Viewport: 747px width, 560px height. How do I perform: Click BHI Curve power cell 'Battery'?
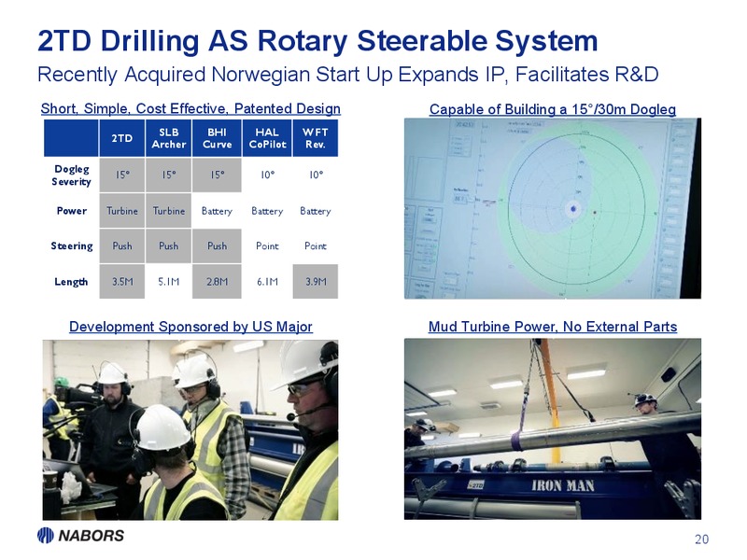point(217,211)
